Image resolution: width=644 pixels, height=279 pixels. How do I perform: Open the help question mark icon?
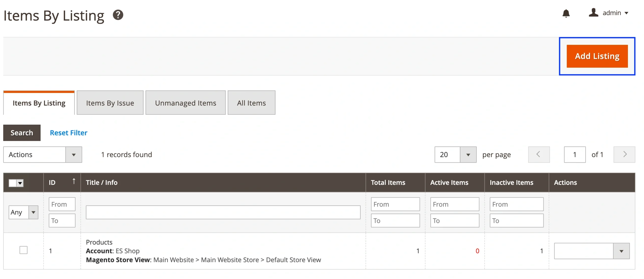[118, 15]
